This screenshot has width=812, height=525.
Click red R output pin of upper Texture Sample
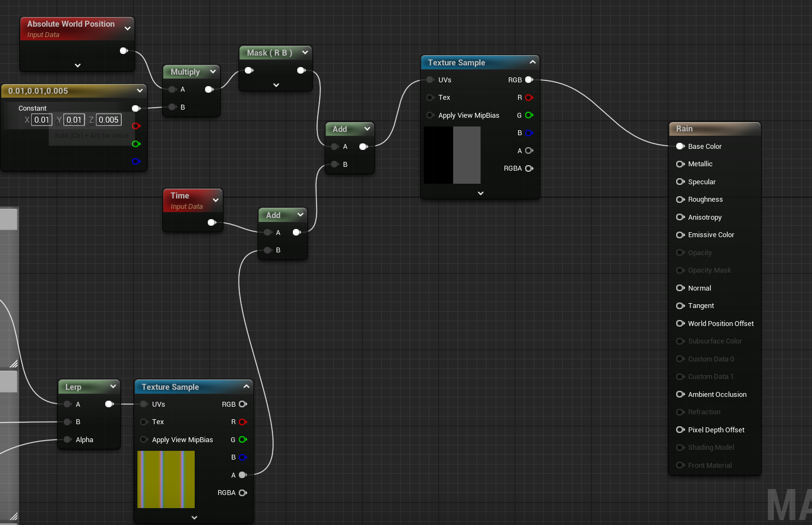pyautogui.click(x=529, y=98)
